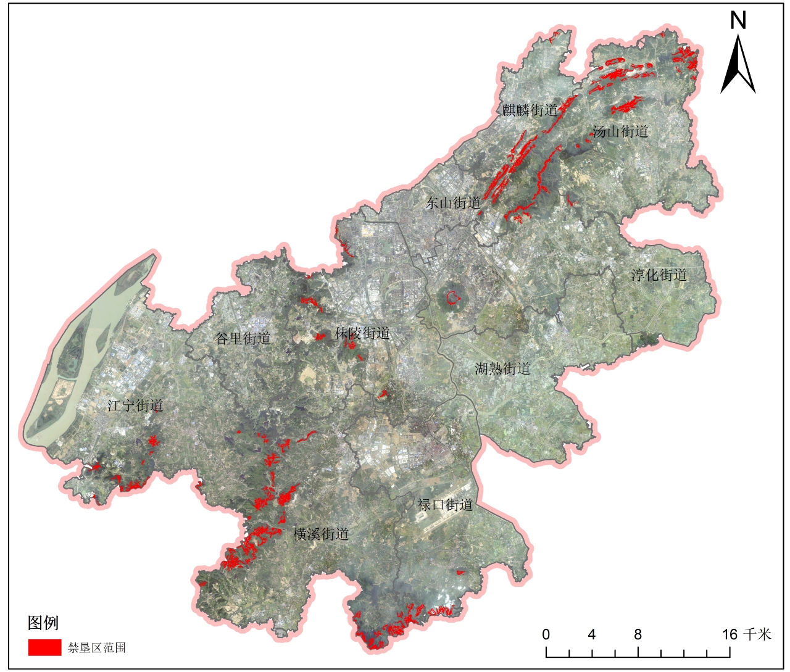Screen dimensions: 790x672
Task: Click the red ring outline east of 秣陵街道
Action: 454,297
